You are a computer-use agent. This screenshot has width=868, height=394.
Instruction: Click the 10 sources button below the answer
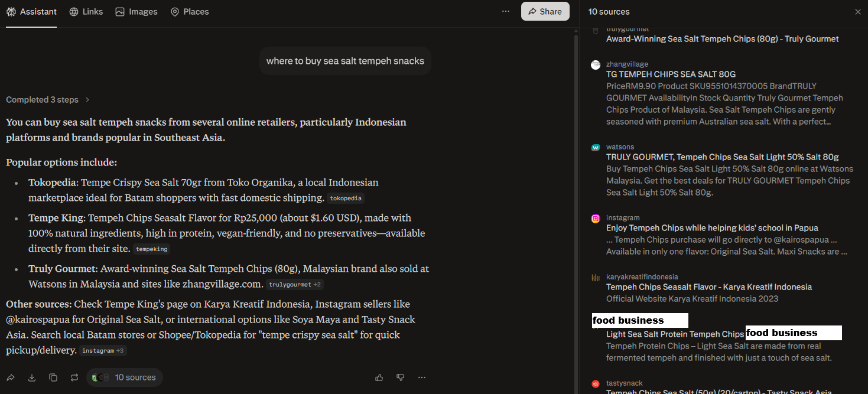pos(125,377)
